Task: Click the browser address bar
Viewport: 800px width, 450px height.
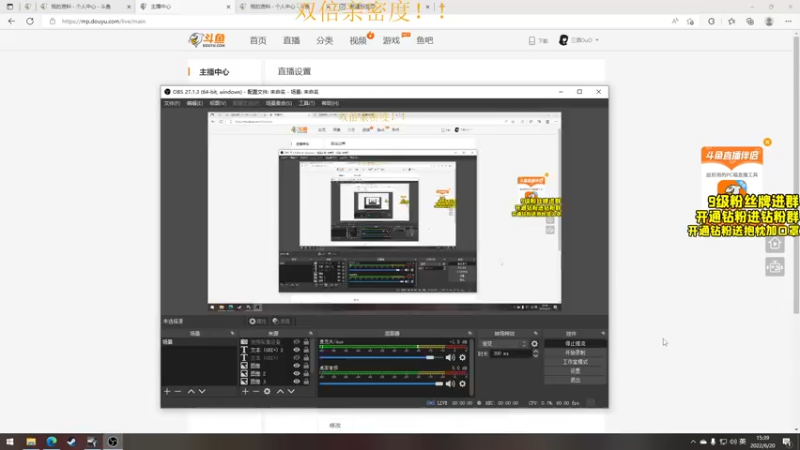Action: pyautogui.click(x=357, y=21)
